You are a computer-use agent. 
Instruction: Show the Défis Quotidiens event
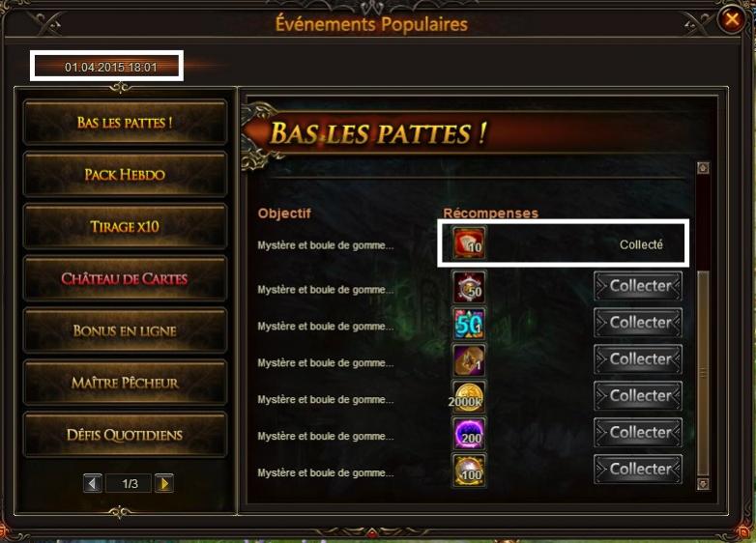point(125,435)
